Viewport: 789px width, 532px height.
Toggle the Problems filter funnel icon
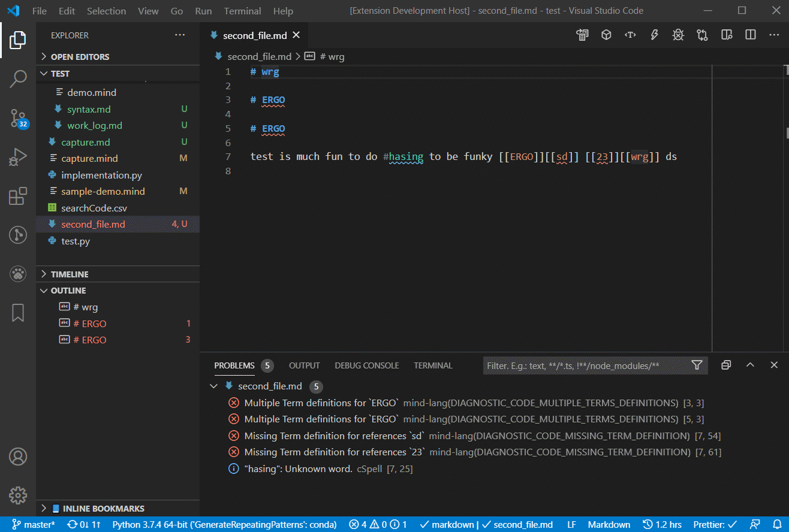(697, 365)
